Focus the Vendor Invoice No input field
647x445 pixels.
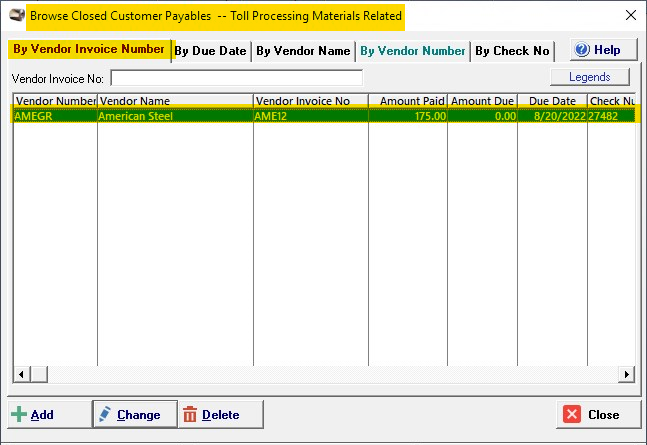[236, 78]
